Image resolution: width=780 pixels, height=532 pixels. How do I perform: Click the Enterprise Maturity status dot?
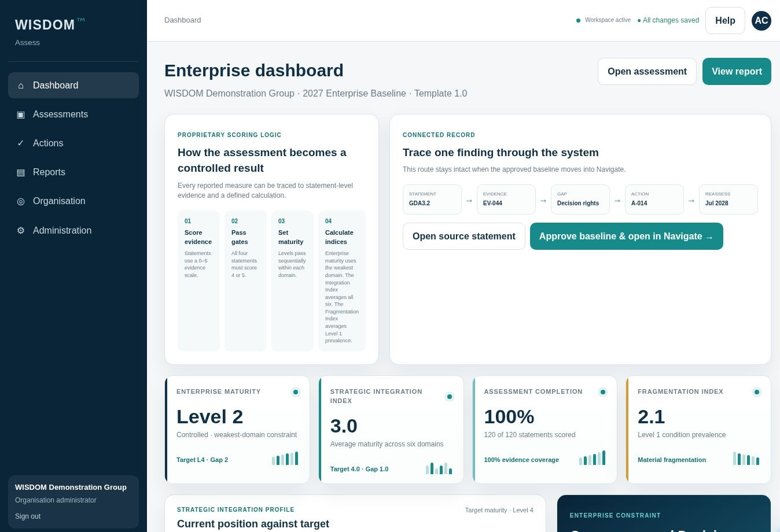(296, 392)
